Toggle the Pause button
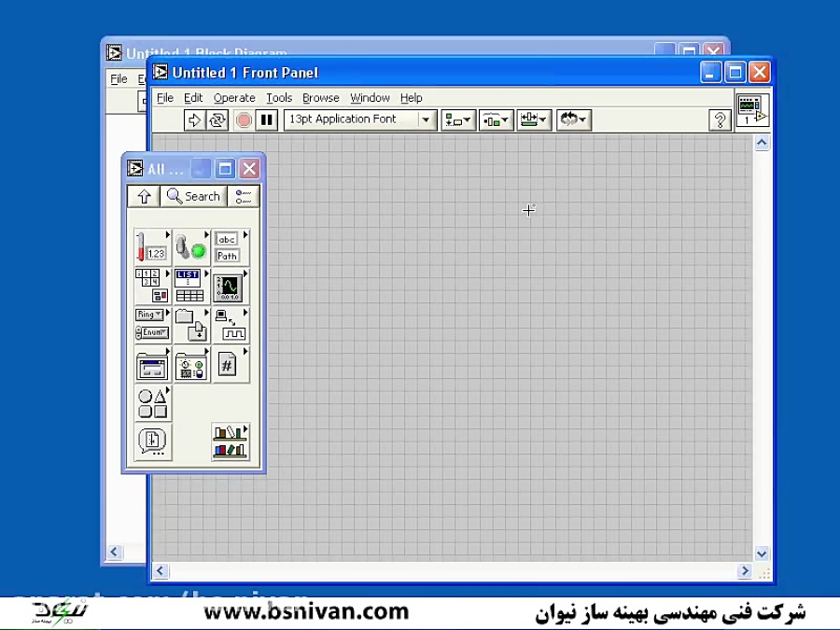Image resolution: width=840 pixels, height=630 pixels. click(266, 120)
